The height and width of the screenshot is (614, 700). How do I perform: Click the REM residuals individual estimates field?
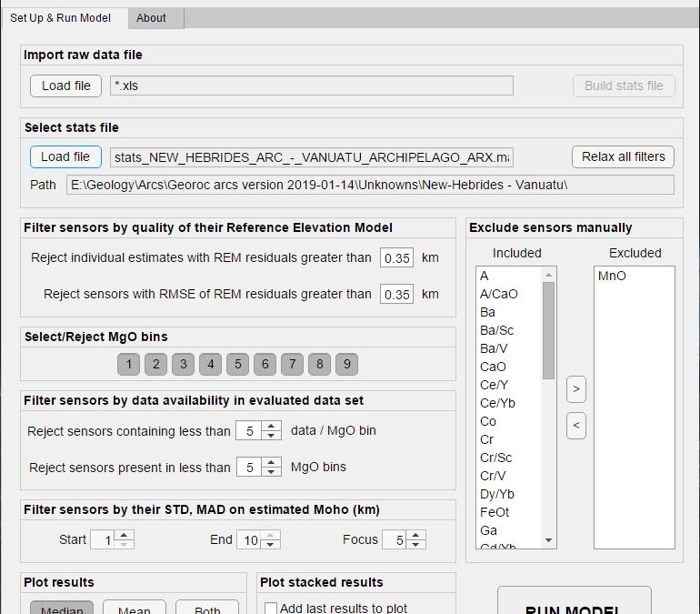coord(396,258)
